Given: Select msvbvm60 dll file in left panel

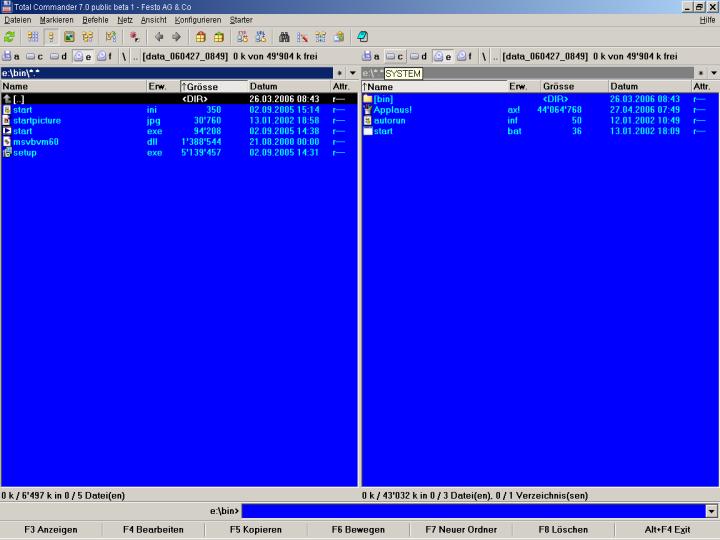Looking at the screenshot, I should click(179, 142).
